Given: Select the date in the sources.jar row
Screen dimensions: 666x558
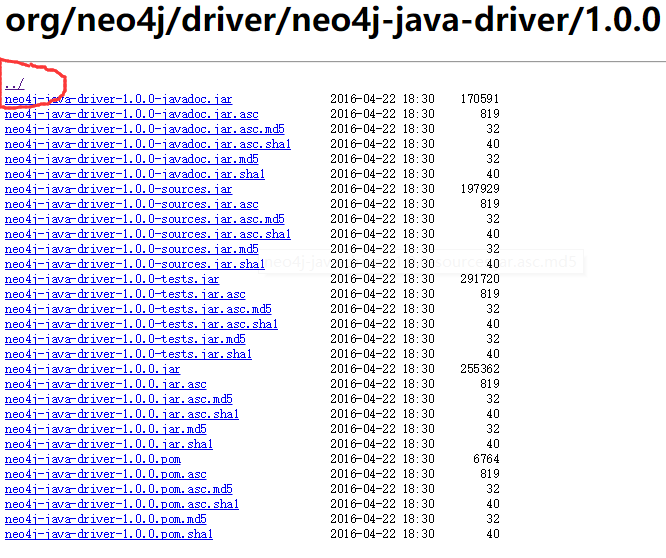Looking at the screenshot, I should pyautogui.click(x=382, y=189).
